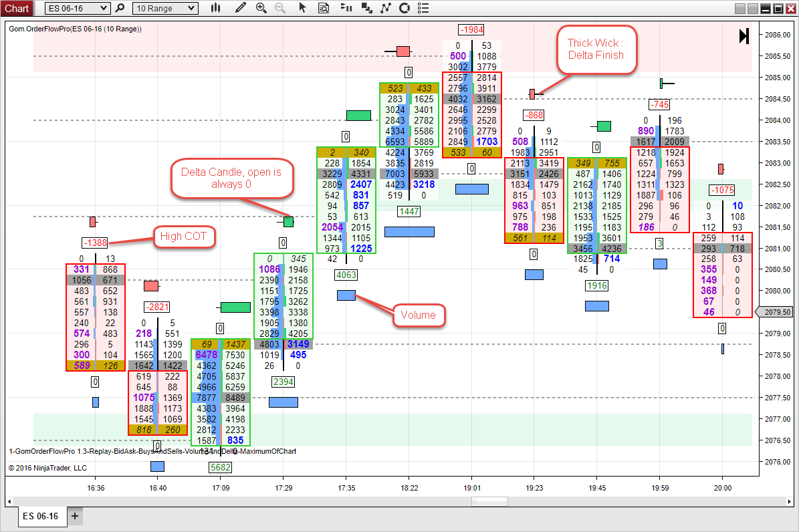Open the chart properties list icon

pyautogui.click(x=423, y=8)
